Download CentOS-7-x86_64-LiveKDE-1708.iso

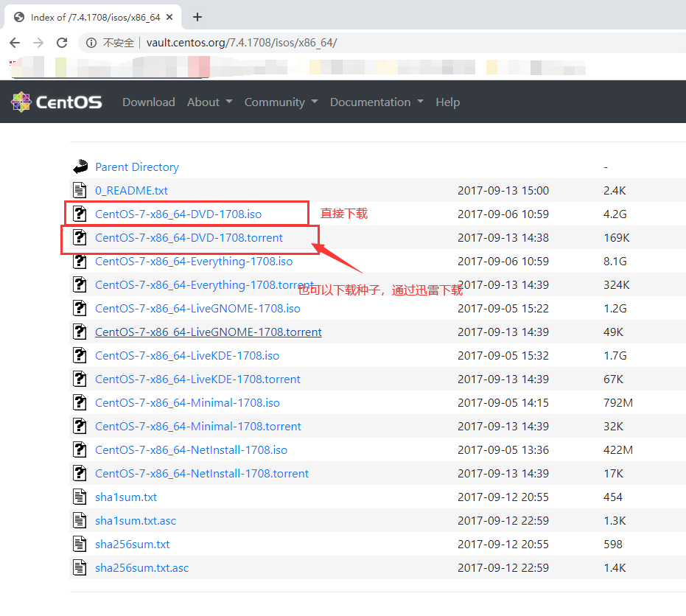[187, 355]
